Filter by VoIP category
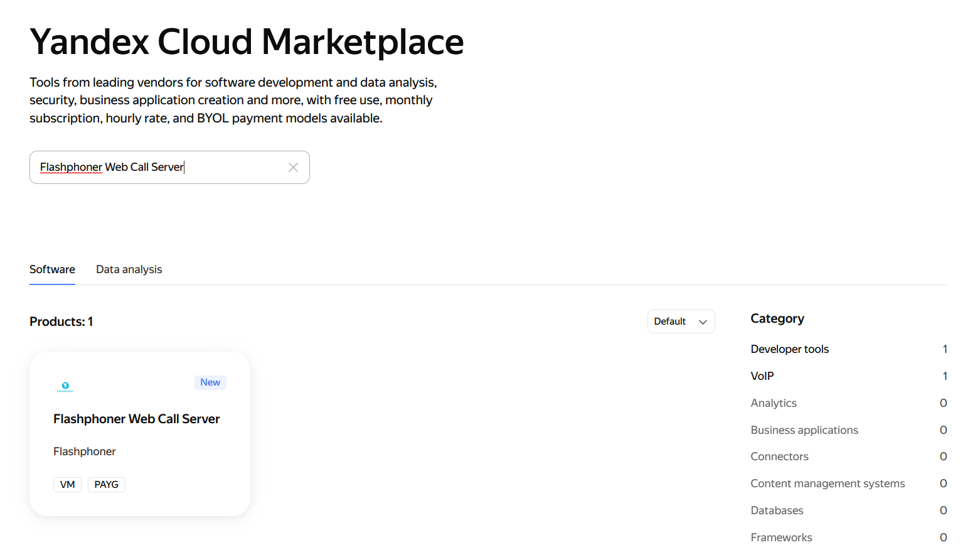Screen dimensions: 980x545 pos(762,376)
